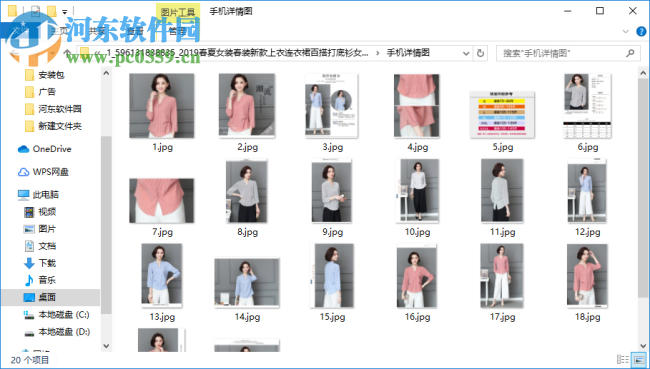650x369 pixels.
Task: Switch to details view icon
Action: tap(623, 359)
